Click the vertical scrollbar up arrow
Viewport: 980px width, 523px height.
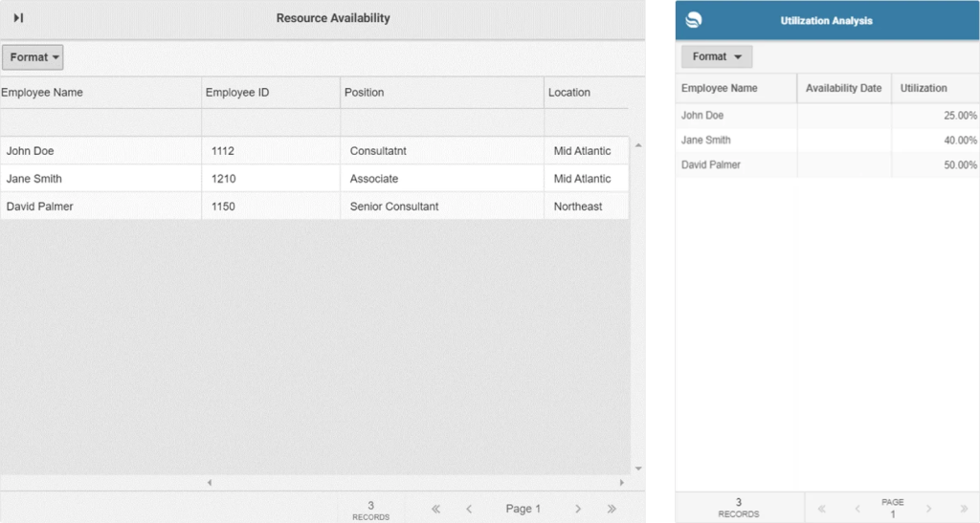(x=637, y=144)
